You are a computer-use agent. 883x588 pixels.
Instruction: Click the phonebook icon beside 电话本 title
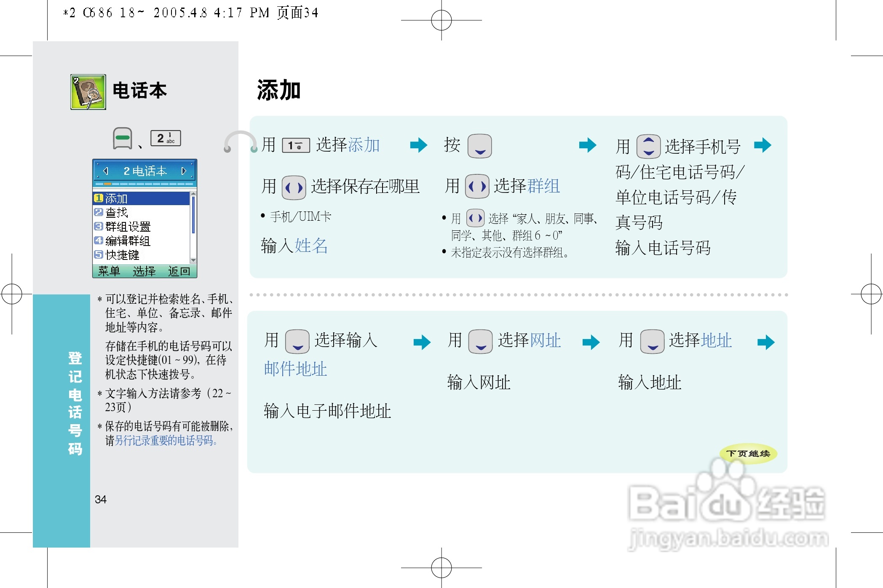click(88, 92)
